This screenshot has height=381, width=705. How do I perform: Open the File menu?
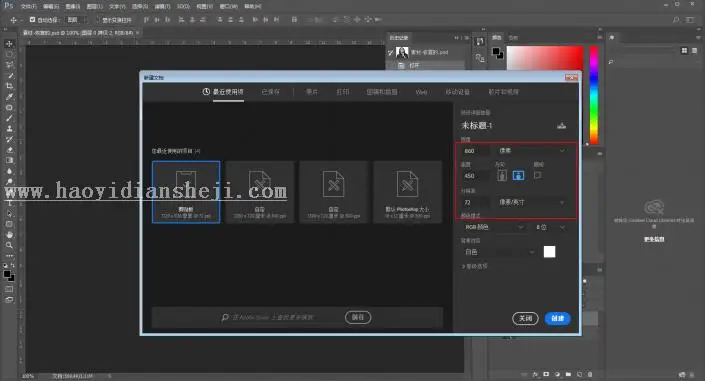click(x=28, y=6)
